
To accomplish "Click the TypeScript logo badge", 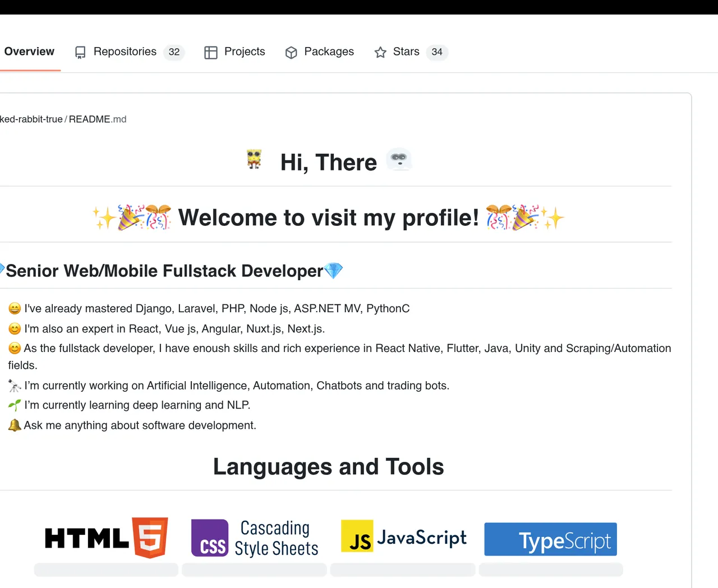I will point(550,539).
